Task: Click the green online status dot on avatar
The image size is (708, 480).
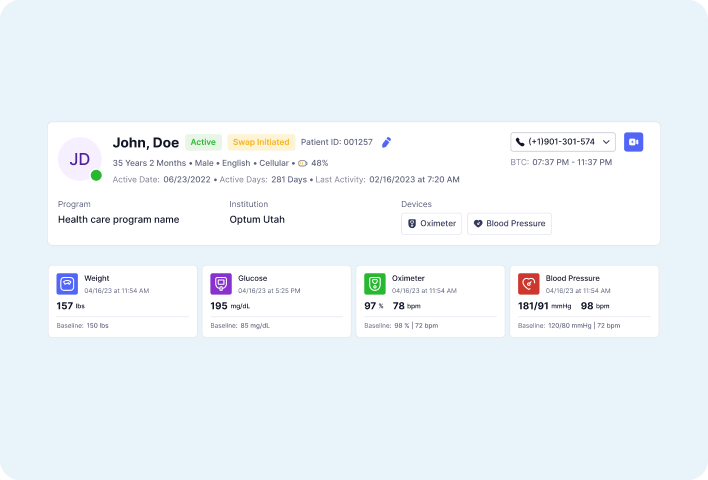Action: [96, 175]
